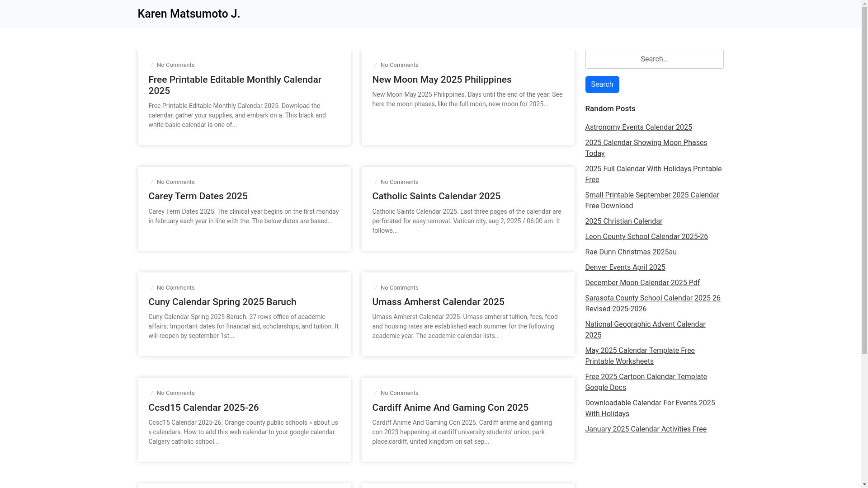Click No Comments on Free Printable Editable card
868x488 pixels.
(175, 65)
